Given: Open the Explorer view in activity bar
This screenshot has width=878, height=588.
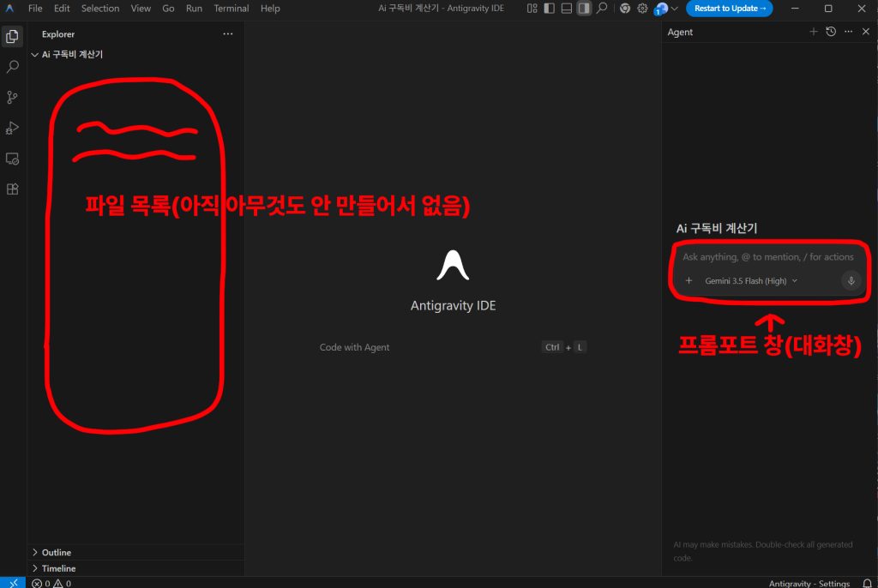Looking at the screenshot, I should point(12,36).
